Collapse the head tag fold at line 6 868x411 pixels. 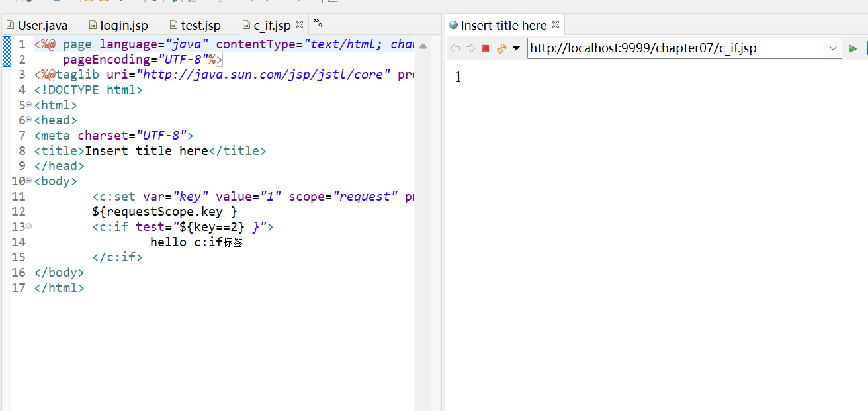29,120
